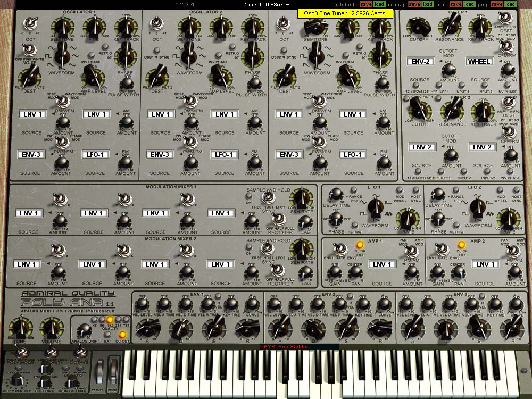Flip the Oscillator 1 OCT switch

[30, 24]
